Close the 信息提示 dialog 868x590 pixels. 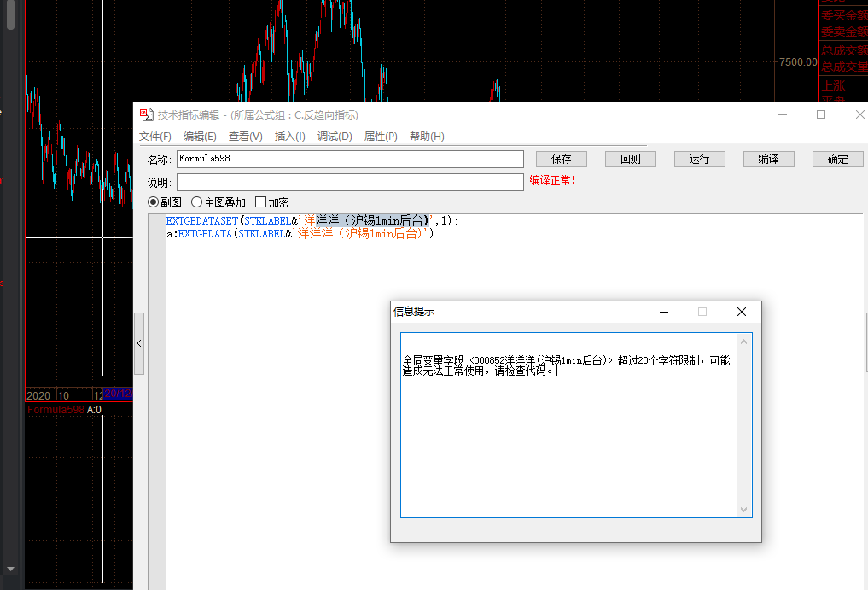[742, 312]
